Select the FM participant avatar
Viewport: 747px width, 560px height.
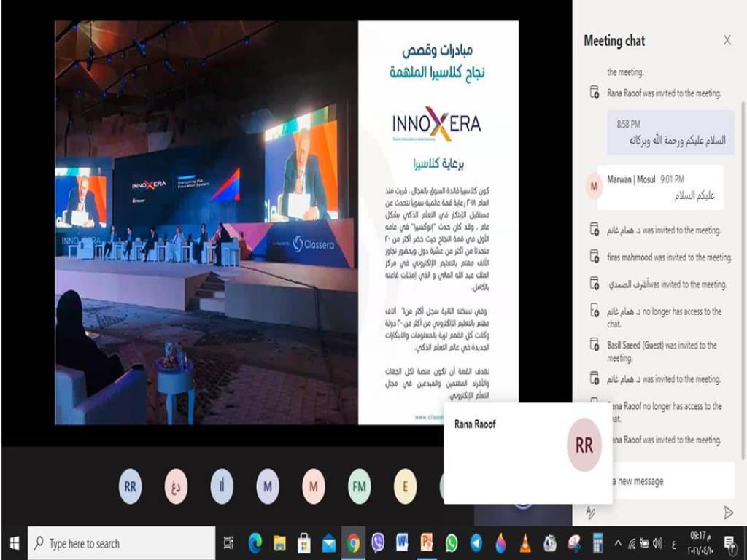pos(359,487)
